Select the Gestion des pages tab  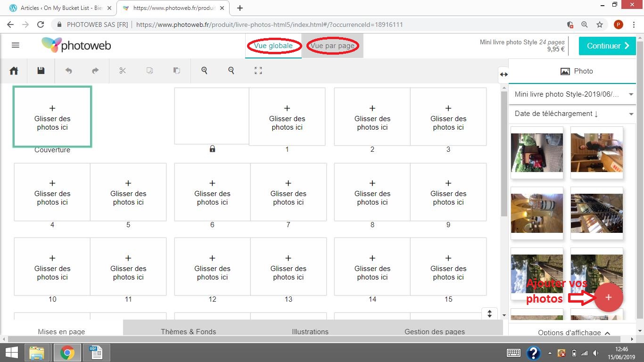pos(434,331)
